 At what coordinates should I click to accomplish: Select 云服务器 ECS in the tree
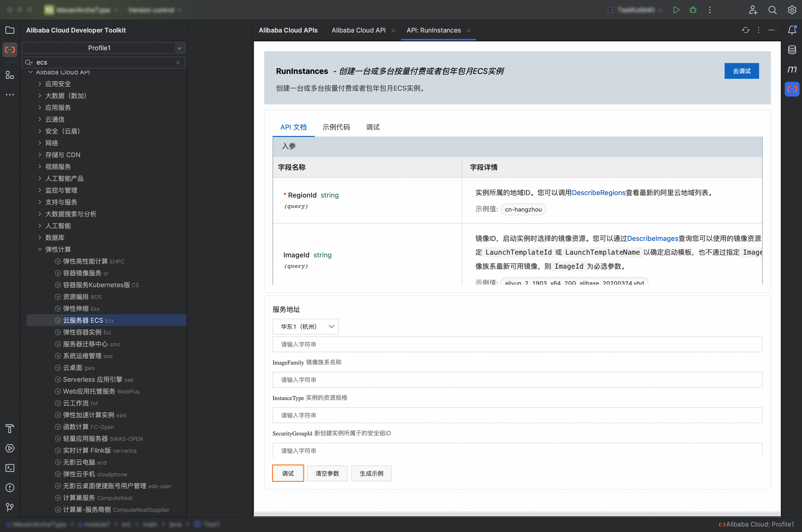click(106, 320)
